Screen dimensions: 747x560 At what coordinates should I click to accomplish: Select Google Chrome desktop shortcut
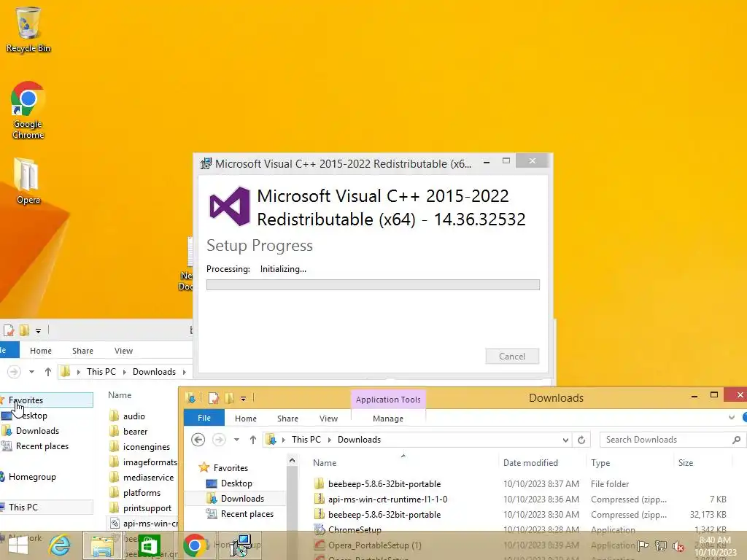[28, 111]
